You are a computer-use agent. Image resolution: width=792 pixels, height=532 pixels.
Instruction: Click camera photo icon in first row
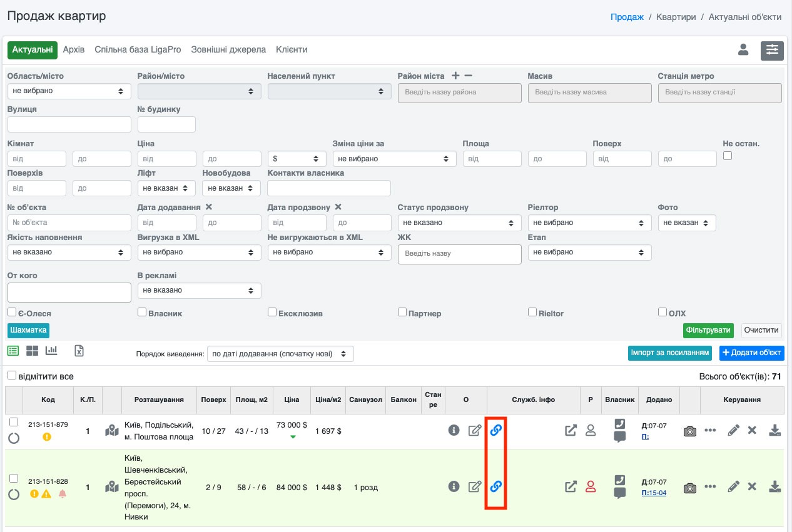tap(689, 431)
